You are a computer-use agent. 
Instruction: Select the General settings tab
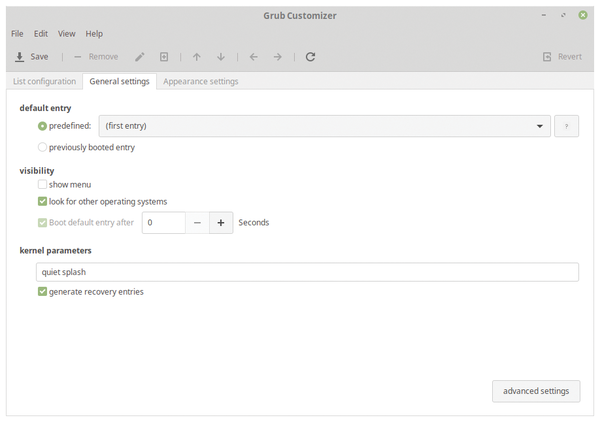tap(119, 81)
